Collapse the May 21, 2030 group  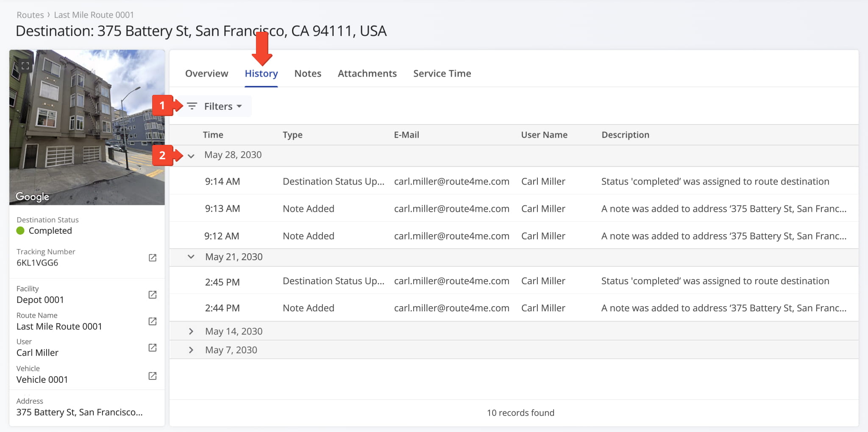(x=191, y=257)
